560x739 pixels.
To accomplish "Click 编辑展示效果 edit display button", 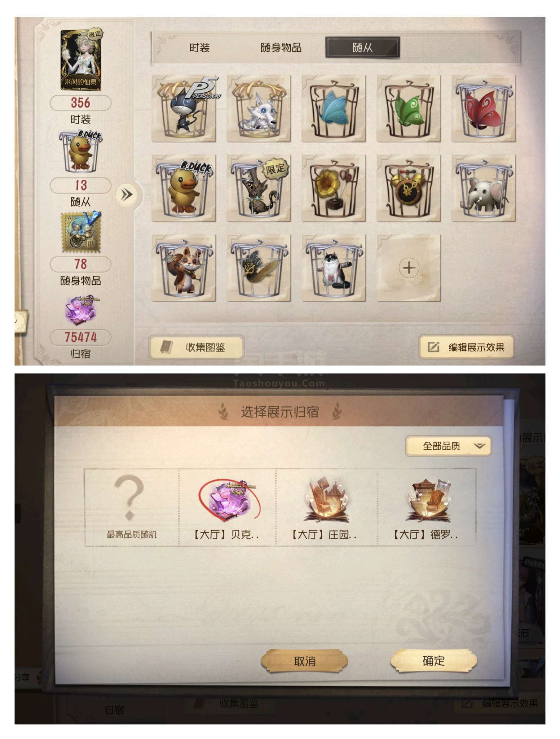I will pos(467,347).
